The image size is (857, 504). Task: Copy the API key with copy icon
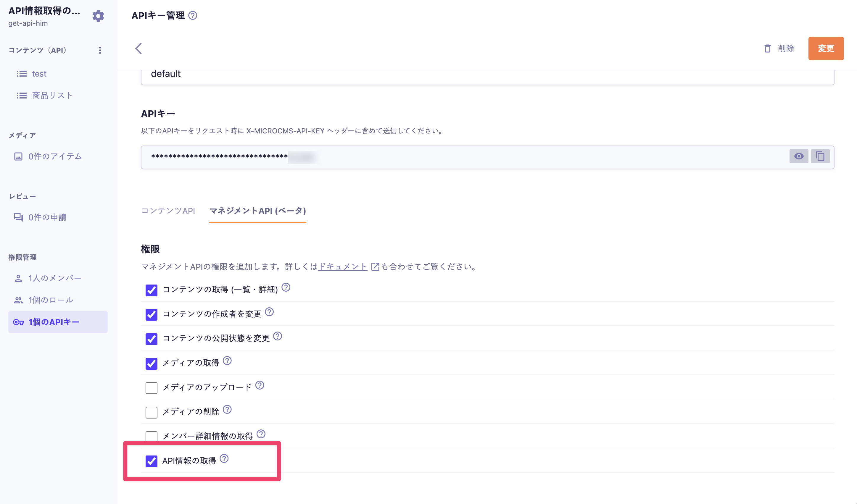click(820, 156)
